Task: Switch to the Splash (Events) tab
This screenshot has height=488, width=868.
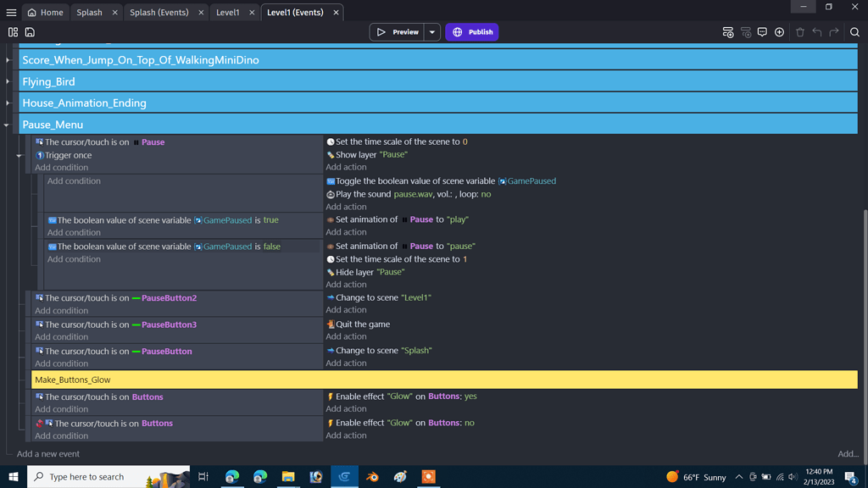Action: [x=159, y=12]
